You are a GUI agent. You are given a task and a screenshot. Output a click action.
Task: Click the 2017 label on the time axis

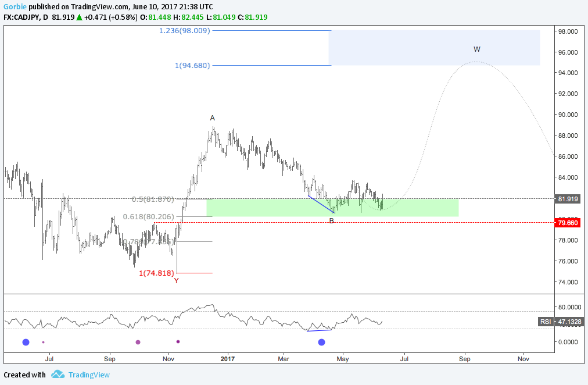(x=227, y=359)
